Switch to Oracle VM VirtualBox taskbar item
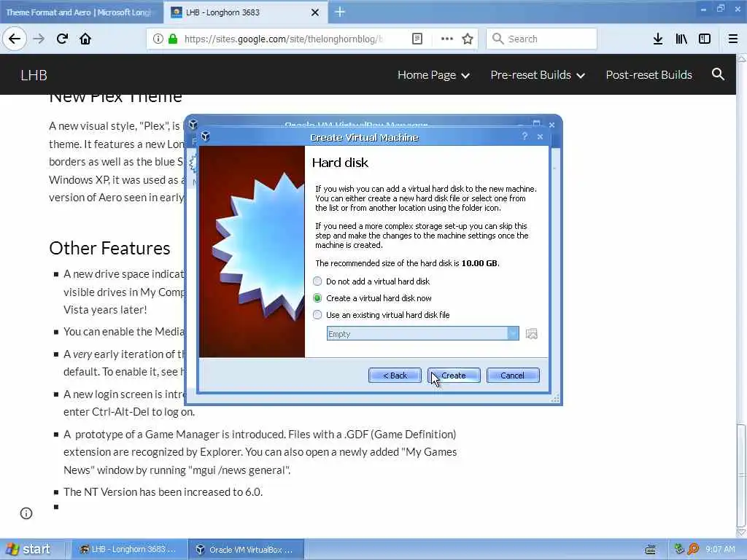The height and width of the screenshot is (560, 747). [246, 550]
